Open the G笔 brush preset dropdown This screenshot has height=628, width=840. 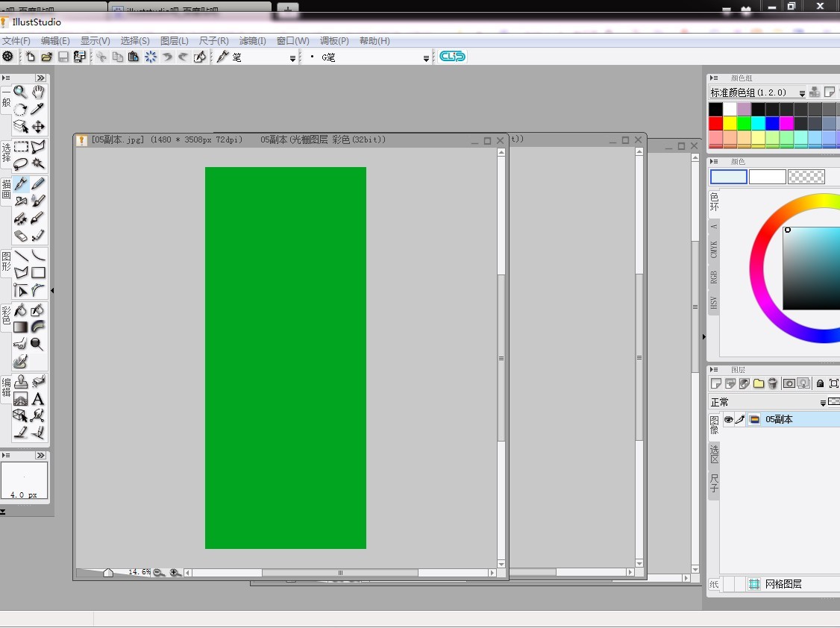[426, 57]
